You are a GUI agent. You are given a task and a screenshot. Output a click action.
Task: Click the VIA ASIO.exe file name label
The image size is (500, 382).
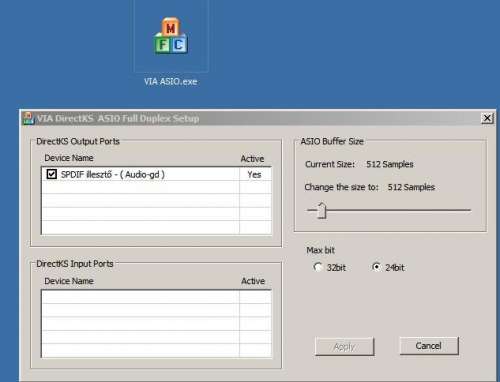click(x=171, y=82)
